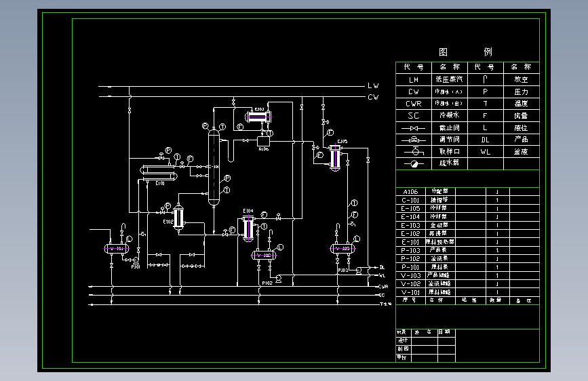The image size is (588, 381).
Task: Click the sampling port symbol in the legend
Action: 414,151
